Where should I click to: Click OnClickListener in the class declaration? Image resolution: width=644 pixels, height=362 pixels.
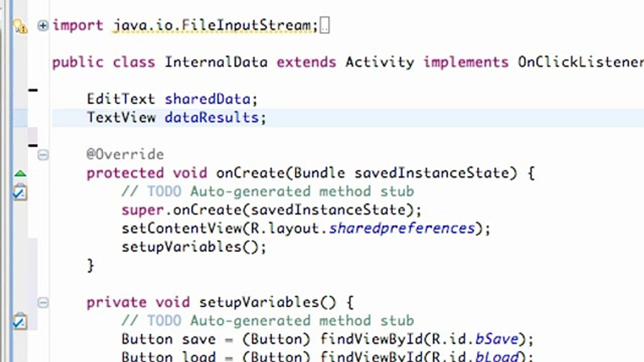(581, 62)
